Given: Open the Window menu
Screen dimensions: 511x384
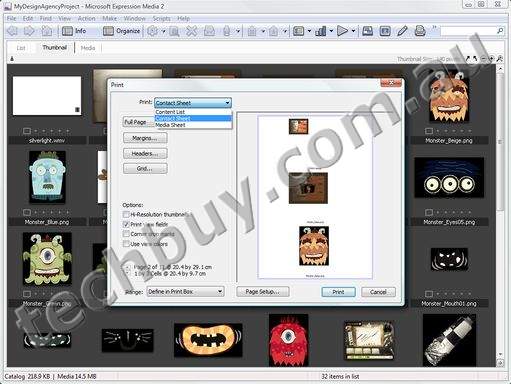Looking at the screenshot, I should point(134,18).
